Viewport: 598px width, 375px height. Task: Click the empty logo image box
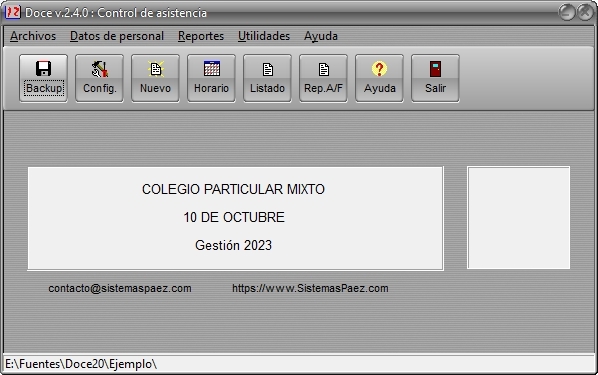click(x=519, y=217)
